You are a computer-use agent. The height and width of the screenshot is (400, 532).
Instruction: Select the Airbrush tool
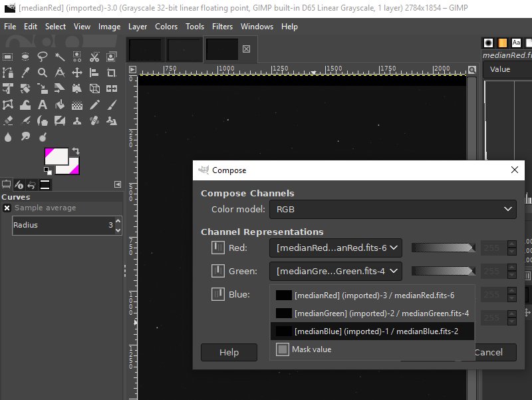tap(25, 120)
